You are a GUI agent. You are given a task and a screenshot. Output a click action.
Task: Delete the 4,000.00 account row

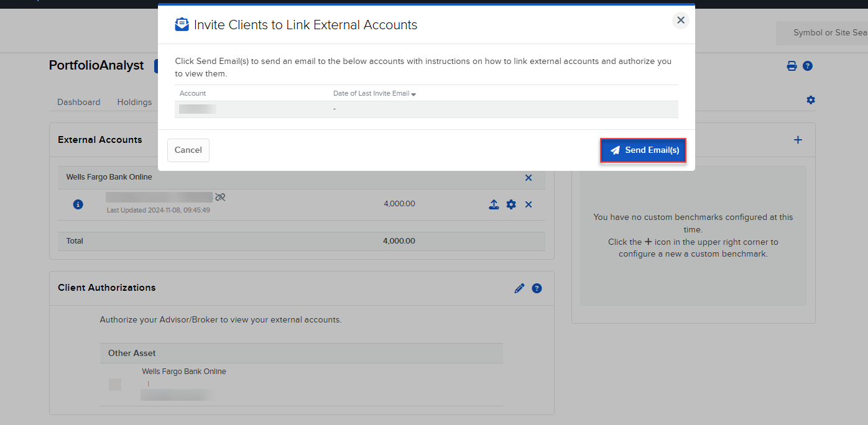point(529,204)
